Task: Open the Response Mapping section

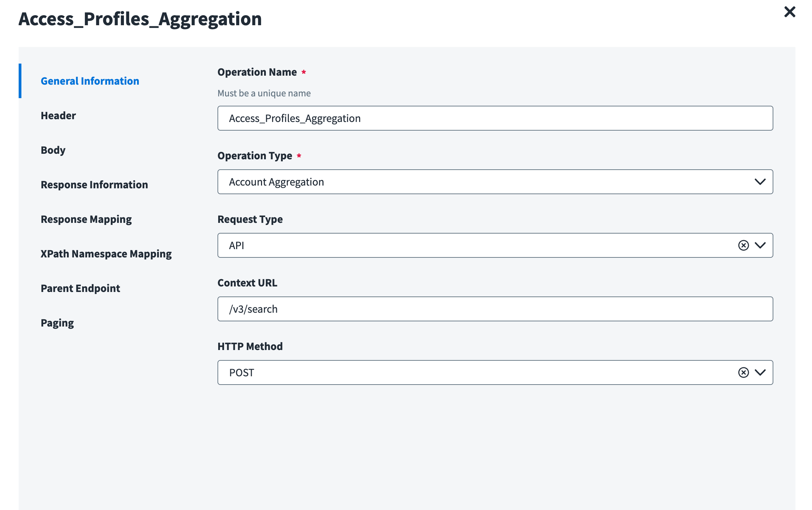Action: [86, 219]
